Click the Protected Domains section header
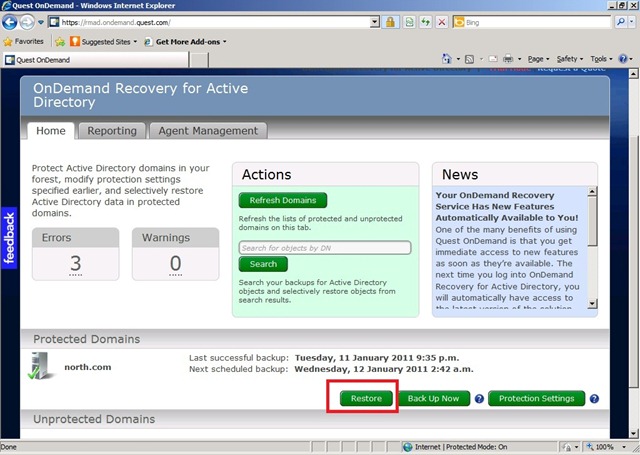640x455 pixels. (x=315, y=339)
